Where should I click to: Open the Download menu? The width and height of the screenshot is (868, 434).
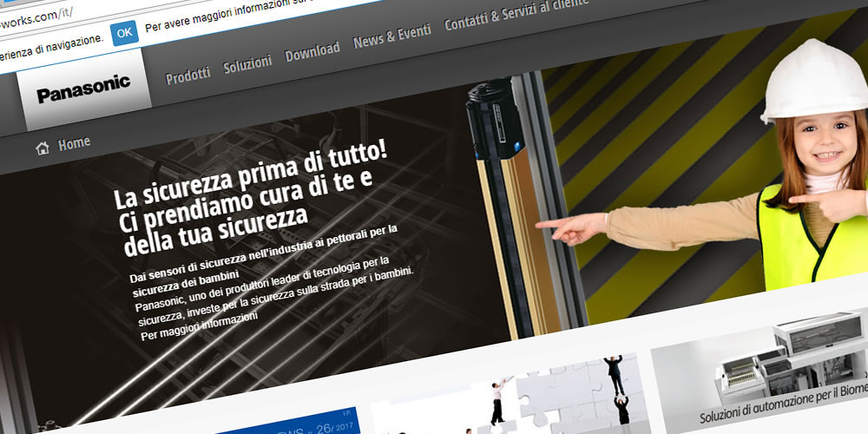[x=312, y=52]
